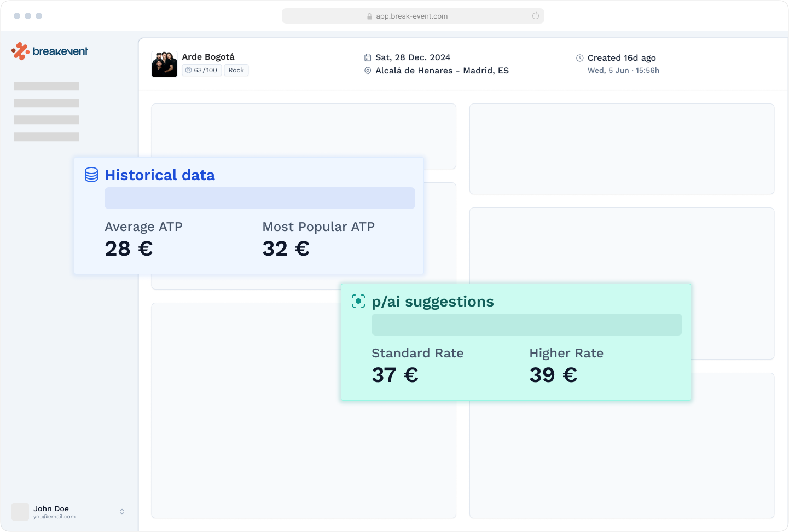The width and height of the screenshot is (789, 532).
Task: Click the 63/100 score badge
Action: 202,70
